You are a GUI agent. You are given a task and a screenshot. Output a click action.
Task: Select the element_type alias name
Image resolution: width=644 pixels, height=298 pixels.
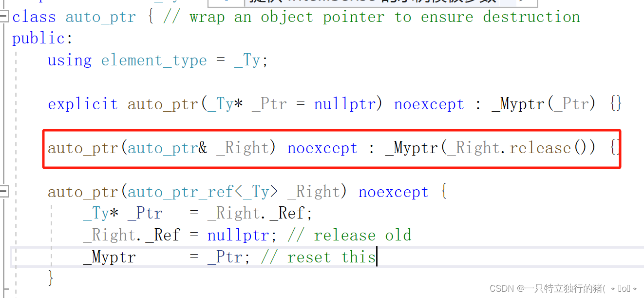tap(153, 60)
